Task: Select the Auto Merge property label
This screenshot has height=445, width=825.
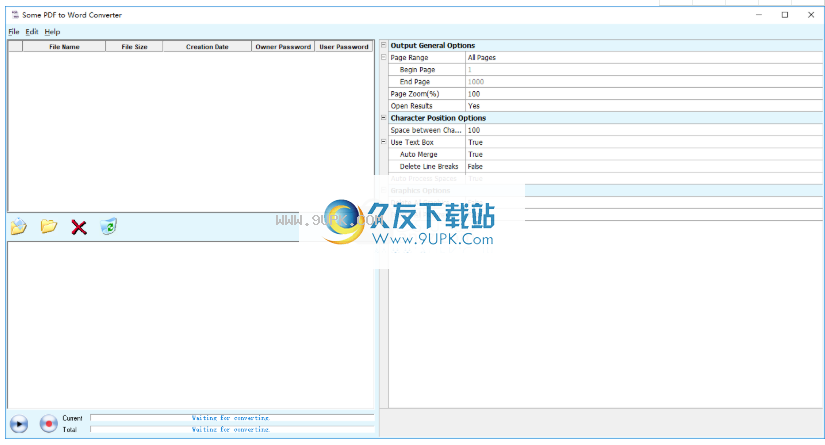Action: [418, 154]
